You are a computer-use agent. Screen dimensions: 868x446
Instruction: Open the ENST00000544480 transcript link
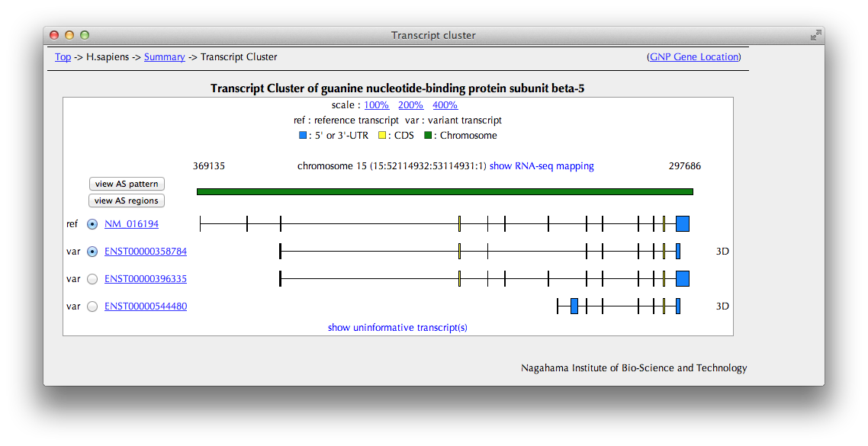[145, 306]
